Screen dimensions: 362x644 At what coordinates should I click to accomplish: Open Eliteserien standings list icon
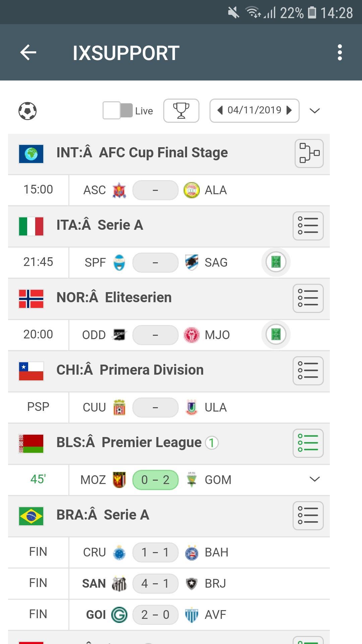[x=308, y=298]
